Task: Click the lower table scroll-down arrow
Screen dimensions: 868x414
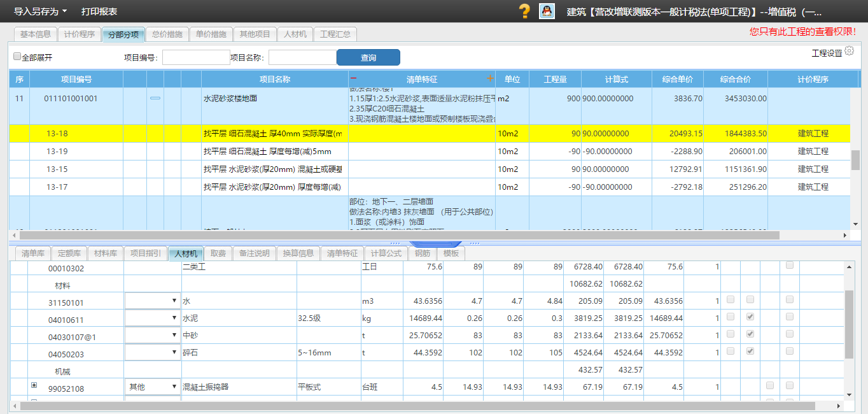Action: pos(850,394)
